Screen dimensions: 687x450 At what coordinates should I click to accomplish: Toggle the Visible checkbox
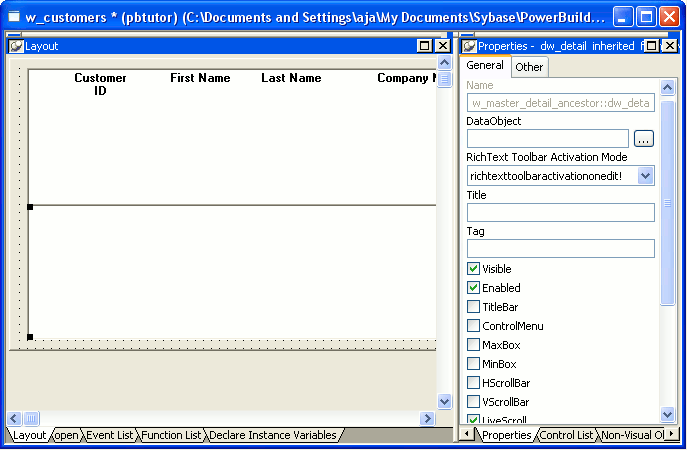pos(473,269)
